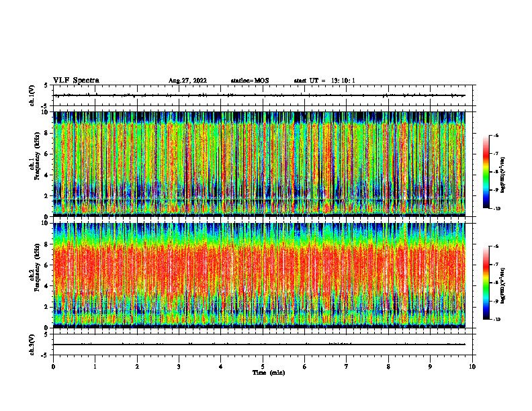
Task: Click the station=MOS label
Action: 250,81
